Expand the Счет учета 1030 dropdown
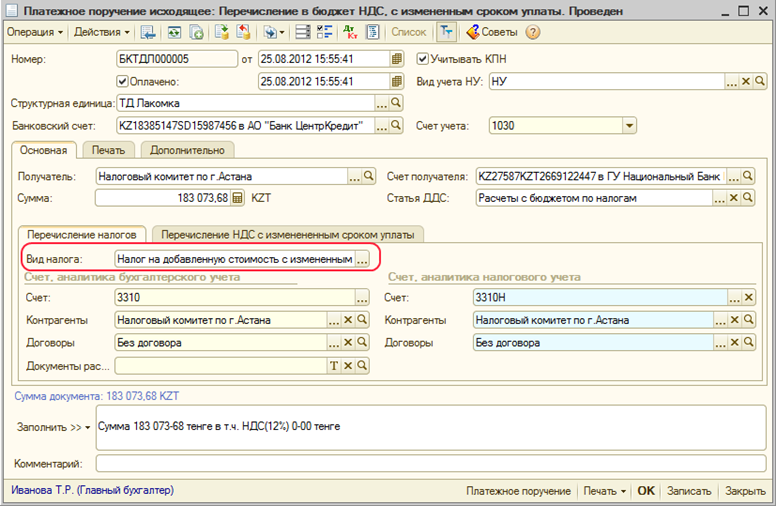The width and height of the screenshot is (776, 506). [629, 126]
